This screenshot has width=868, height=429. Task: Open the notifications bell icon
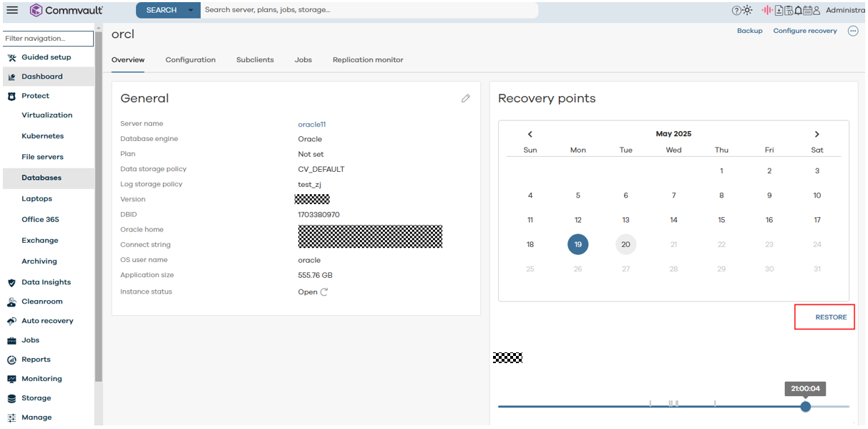(798, 10)
